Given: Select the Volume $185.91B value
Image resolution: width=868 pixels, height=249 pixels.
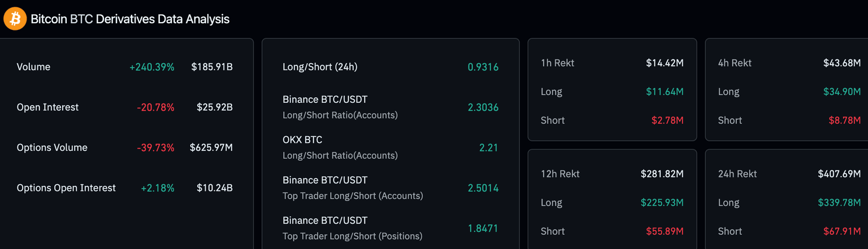Looking at the screenshot, I should tap(212, 67).
